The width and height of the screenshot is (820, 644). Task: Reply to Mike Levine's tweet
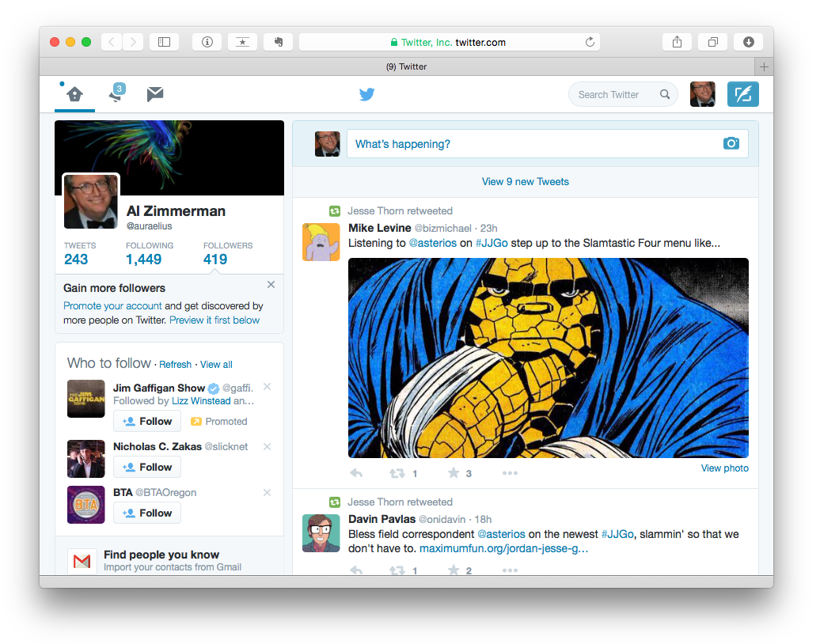click(356, 473)
